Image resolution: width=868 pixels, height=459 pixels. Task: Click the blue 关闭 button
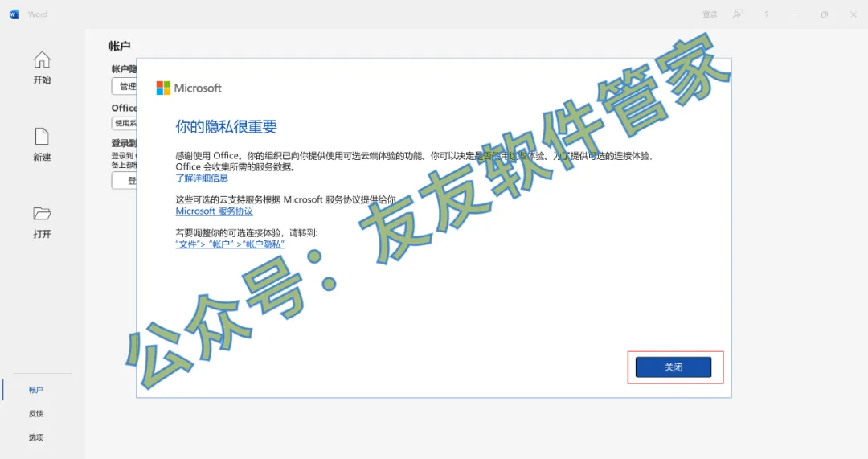674,367
